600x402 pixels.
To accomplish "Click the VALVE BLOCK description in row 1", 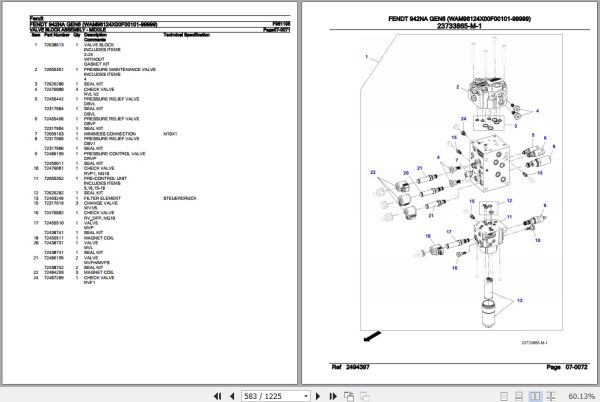I will (99, 45).
